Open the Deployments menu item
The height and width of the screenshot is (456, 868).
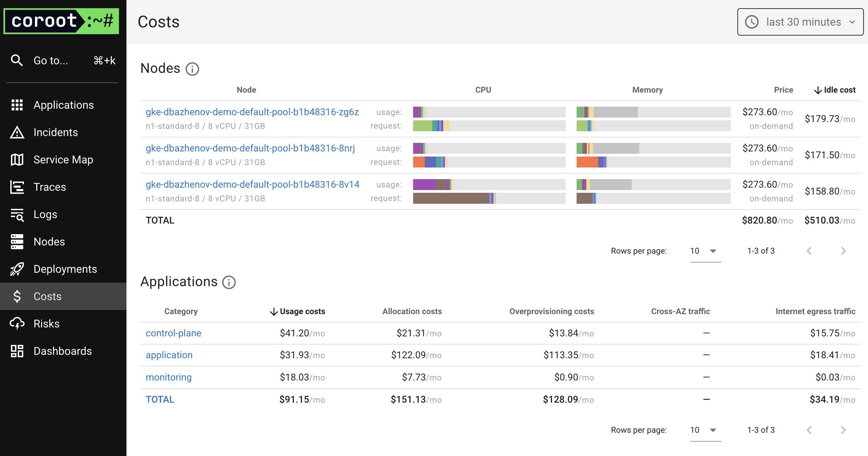pos(63,269)
